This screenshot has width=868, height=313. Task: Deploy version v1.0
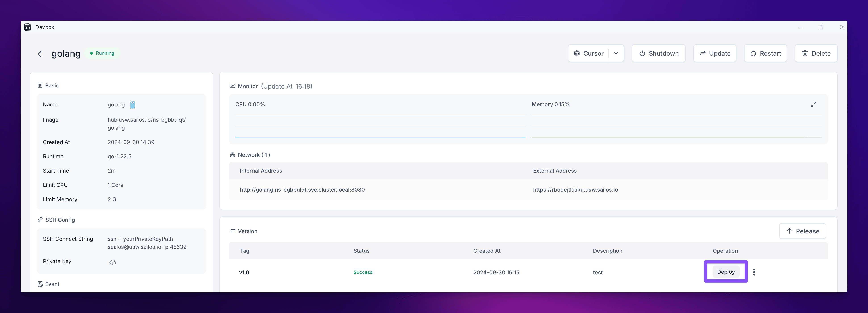pyautogui.click(x=726, y=271)
